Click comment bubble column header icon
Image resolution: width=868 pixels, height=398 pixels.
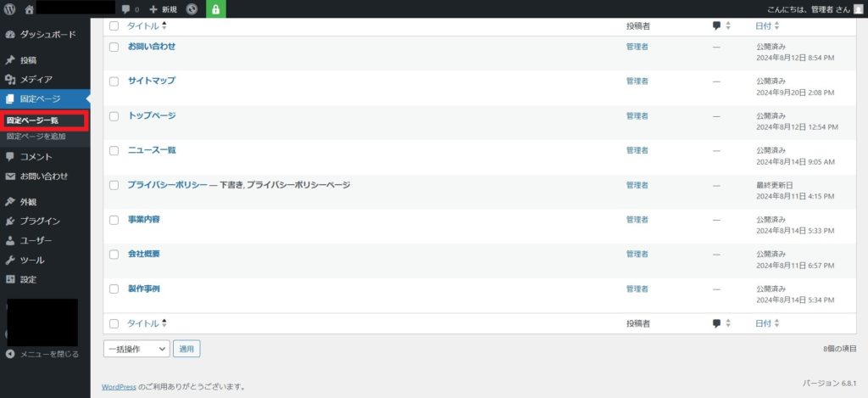(x=716, y=26)
